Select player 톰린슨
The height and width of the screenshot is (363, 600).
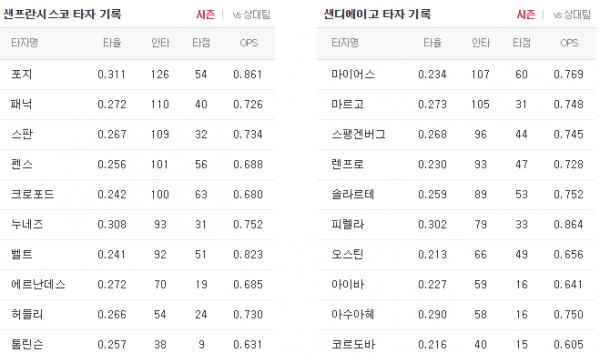(137, 345)
